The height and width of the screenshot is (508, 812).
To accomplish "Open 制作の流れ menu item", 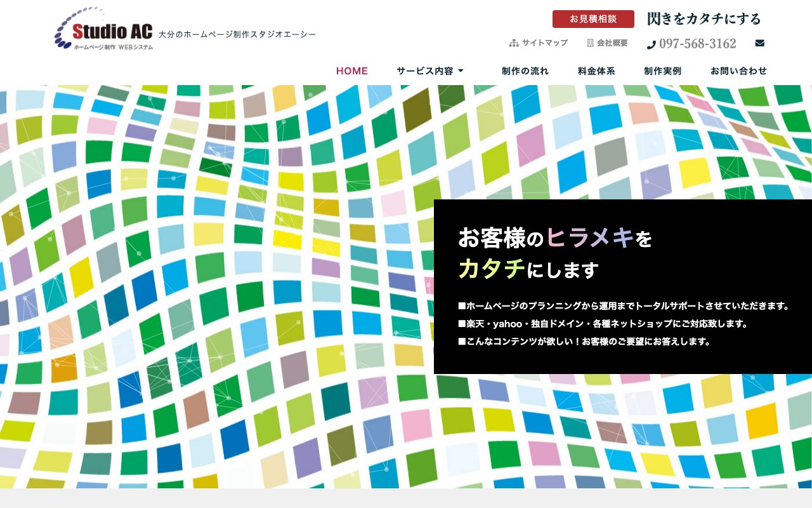I will click(525, 71).
